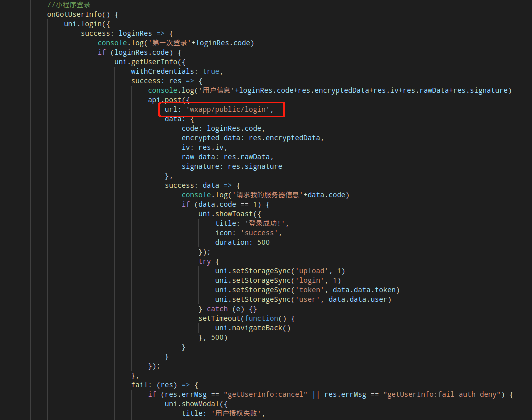Click the setStorageSync('upload', 1) line
This screenshot has width=532, height=420.
pos(280,271)
